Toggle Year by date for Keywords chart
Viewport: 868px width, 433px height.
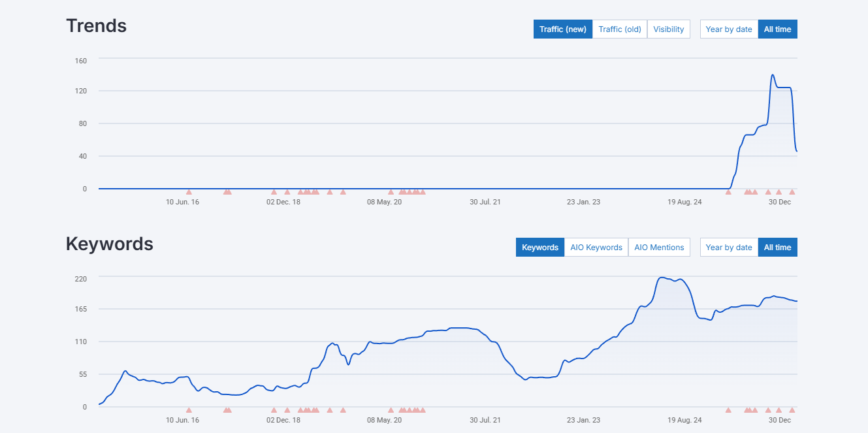728,248
